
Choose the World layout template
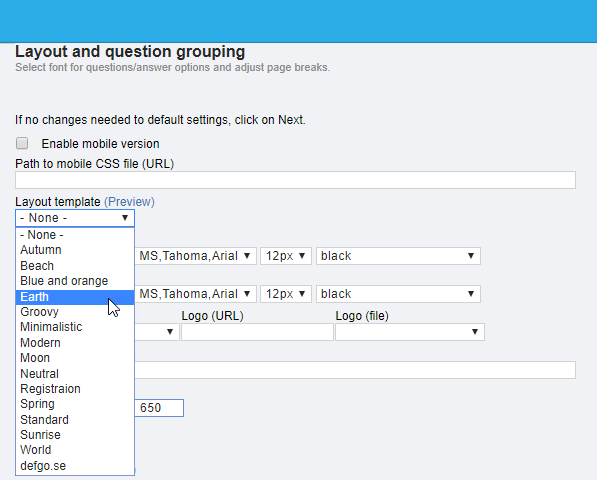click(x=75, y=450)
